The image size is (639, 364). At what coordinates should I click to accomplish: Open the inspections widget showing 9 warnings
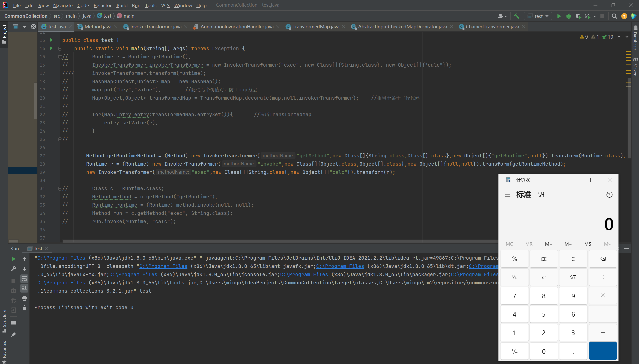pos(596,37)
